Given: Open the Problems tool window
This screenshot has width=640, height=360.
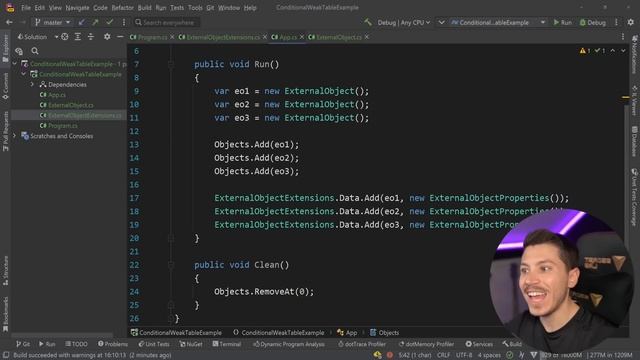Looking at the screenshot, I should tap(113, 344).
